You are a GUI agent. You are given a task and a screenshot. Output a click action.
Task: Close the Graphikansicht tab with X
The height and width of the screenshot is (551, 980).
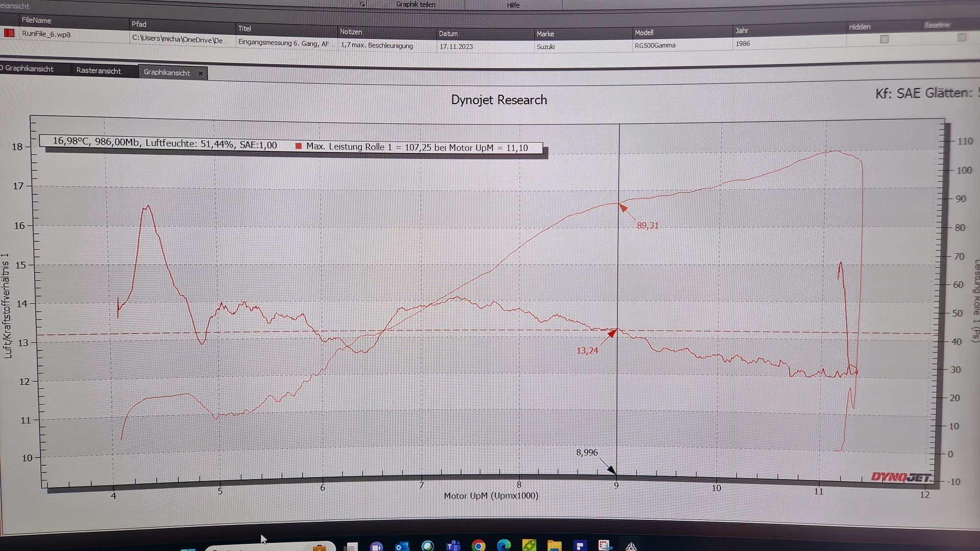[201, 73]
